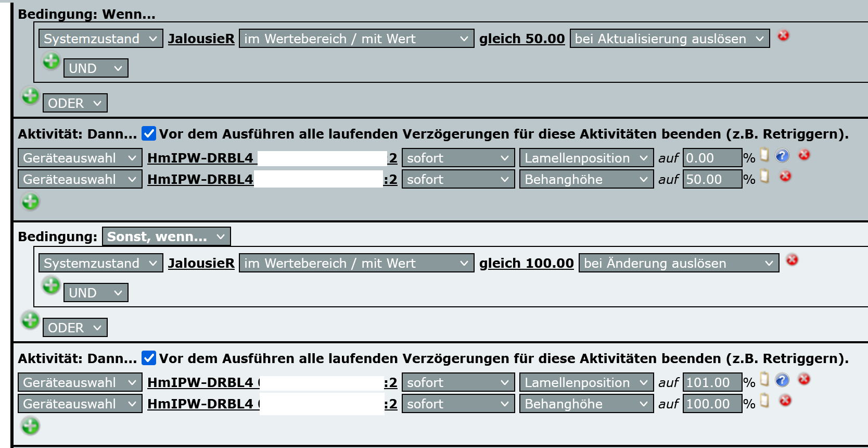868x448 pixels.
Task: Open the 'bei Aktualisierung auslösen' dropdown
Action: [x=670, y=39]
